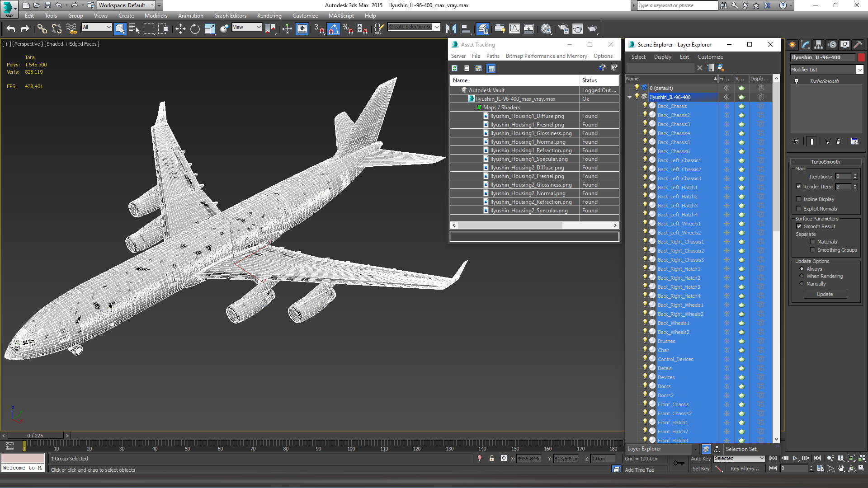This screenshot has height=488, width=868.
Task: Toggle the Angle Snap icon
Action: coord(333,29)
